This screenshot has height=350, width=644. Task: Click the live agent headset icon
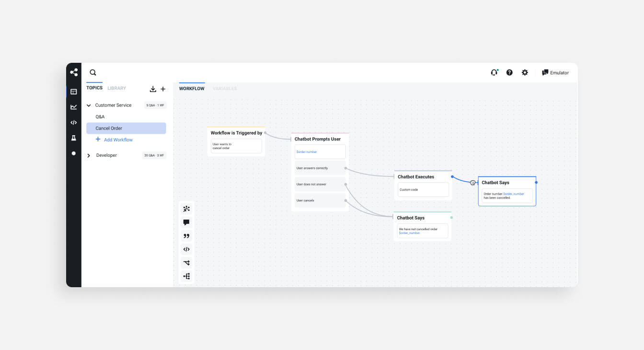coord(494,73)
